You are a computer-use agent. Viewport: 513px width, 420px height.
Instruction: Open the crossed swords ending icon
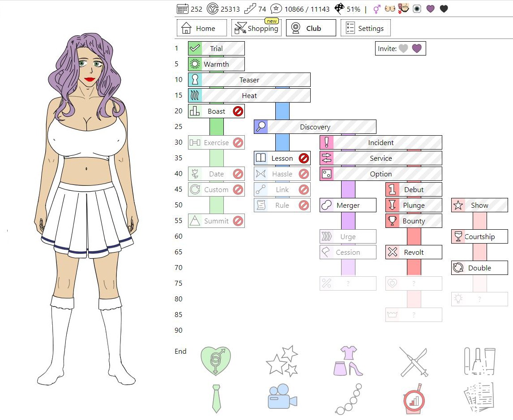[x=414, y=361]
